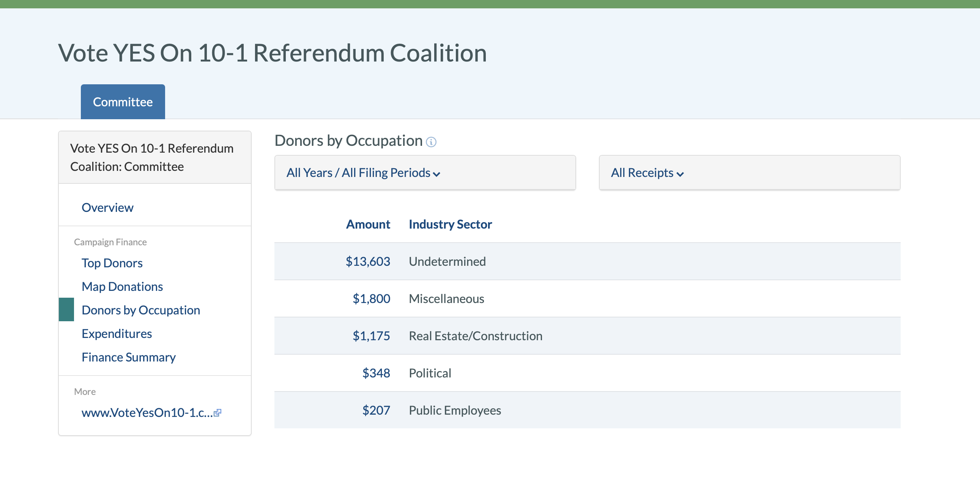980x483 pixels.
Task: Navigate to Top Donors
Action: click(x=112, y=263)
